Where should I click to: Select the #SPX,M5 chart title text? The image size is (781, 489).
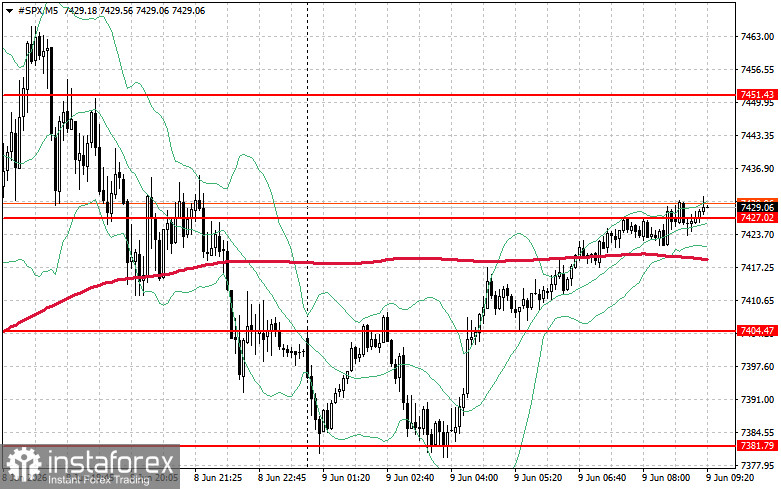pos(38,10)
